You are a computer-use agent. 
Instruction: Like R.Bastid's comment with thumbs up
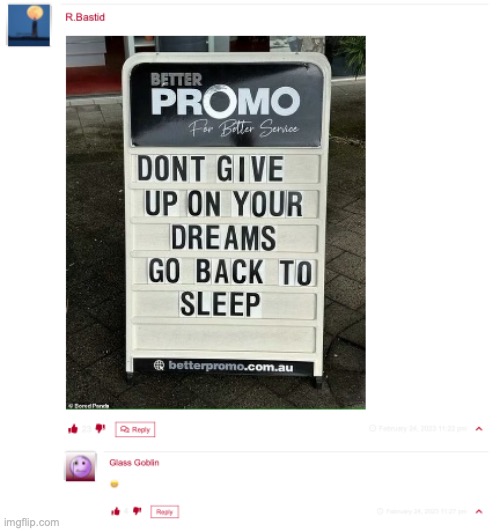[73, 429]
